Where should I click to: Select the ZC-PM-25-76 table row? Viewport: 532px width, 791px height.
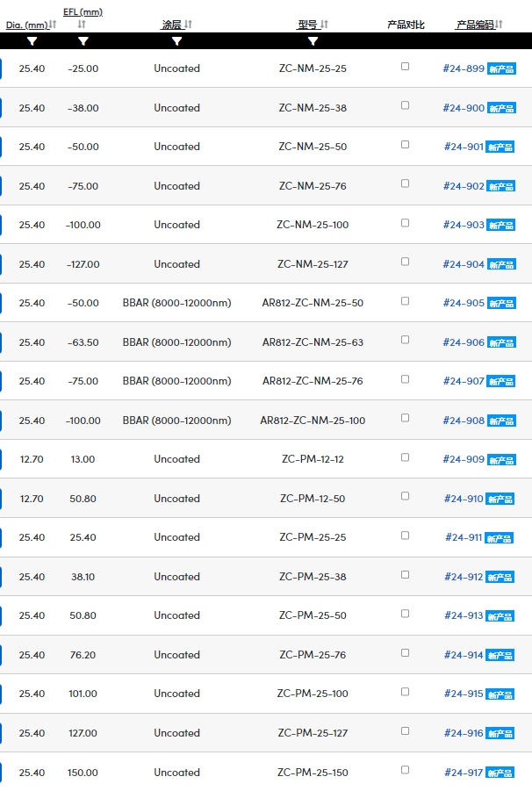pyautogui.click(x=266, y=655)
